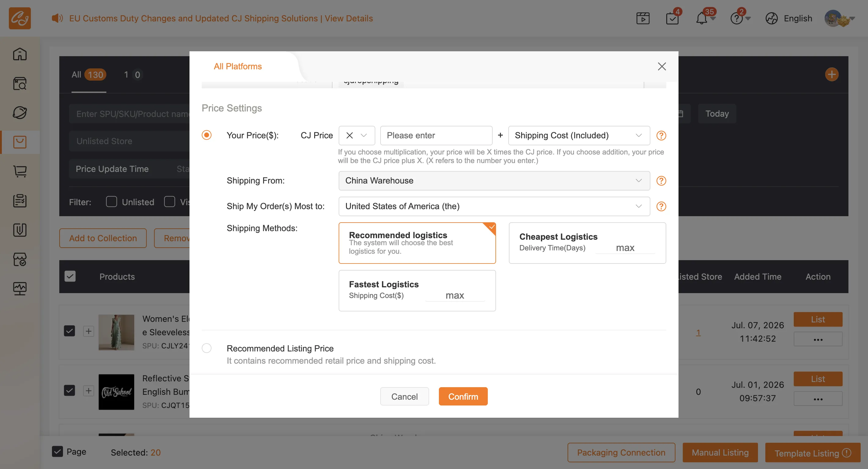Image resolution: width=868 pixels, height=469 pixels.
Task: Click the Cancel button
Action: pyautogui.click(x=404, y=396)
